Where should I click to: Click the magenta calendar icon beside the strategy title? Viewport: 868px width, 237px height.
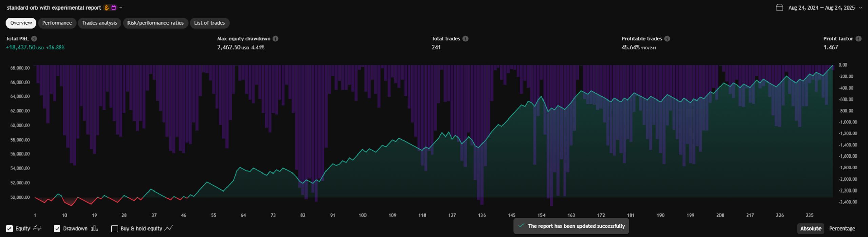[x=114, y=8]
